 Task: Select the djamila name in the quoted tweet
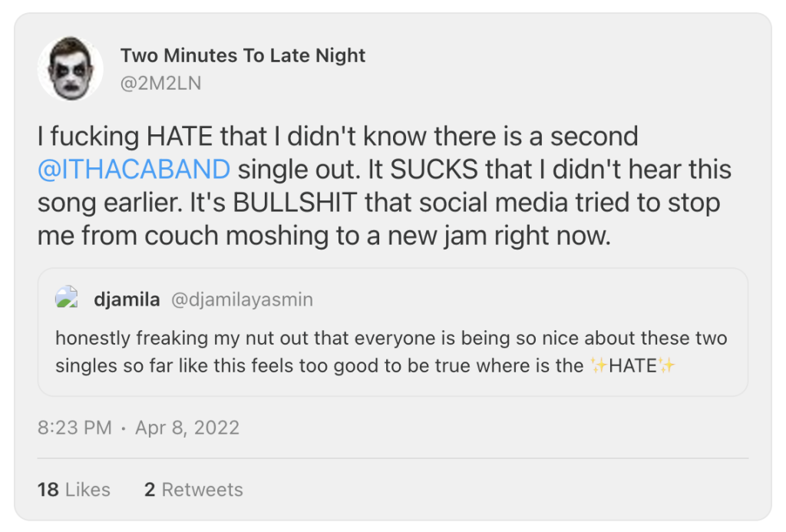point(127,299)
